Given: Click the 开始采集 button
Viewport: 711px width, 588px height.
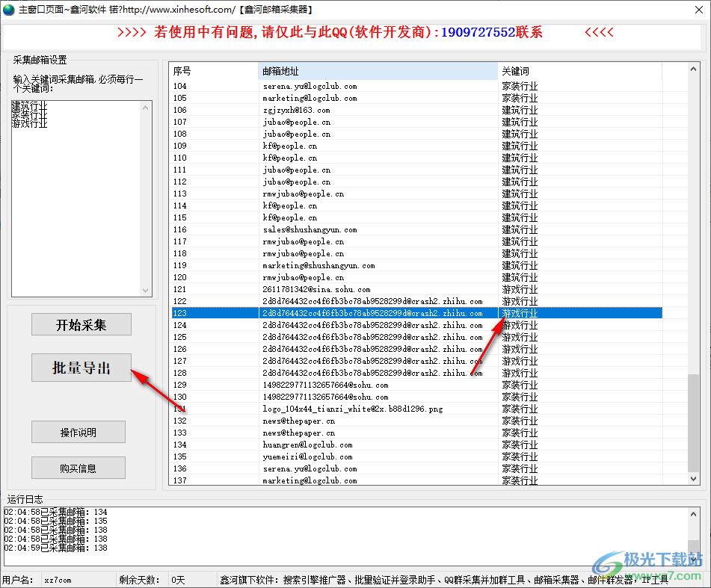Looking at the screenshot, I should click(81, 324).
